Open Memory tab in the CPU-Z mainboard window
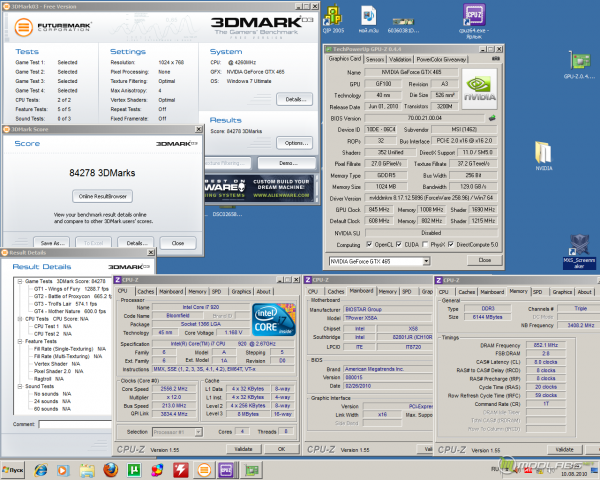 click(388, 292)
